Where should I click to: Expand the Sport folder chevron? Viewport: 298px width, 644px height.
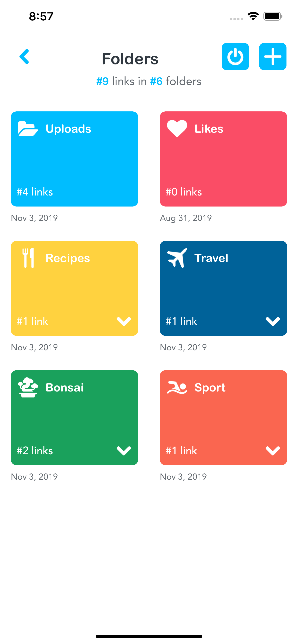click(x=273, y=450)
